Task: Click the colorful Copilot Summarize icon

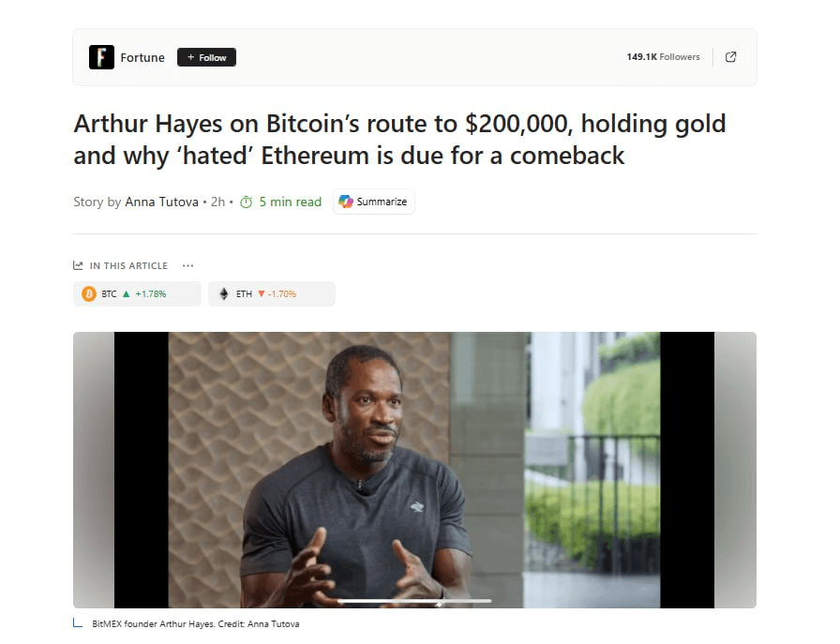Action: 346,202
